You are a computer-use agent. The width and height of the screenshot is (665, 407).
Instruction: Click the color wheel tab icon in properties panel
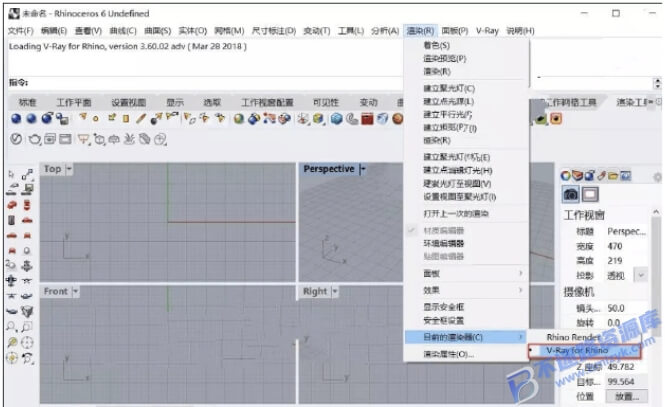tap(565, 176)
